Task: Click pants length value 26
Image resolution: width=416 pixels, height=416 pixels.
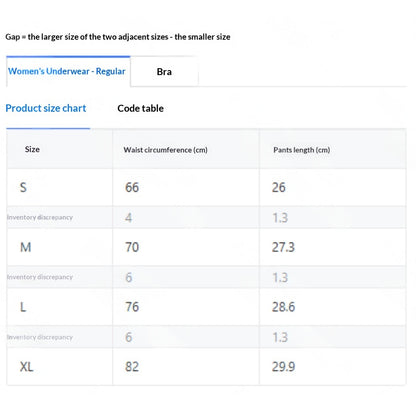Action: (x=279, y=187)
